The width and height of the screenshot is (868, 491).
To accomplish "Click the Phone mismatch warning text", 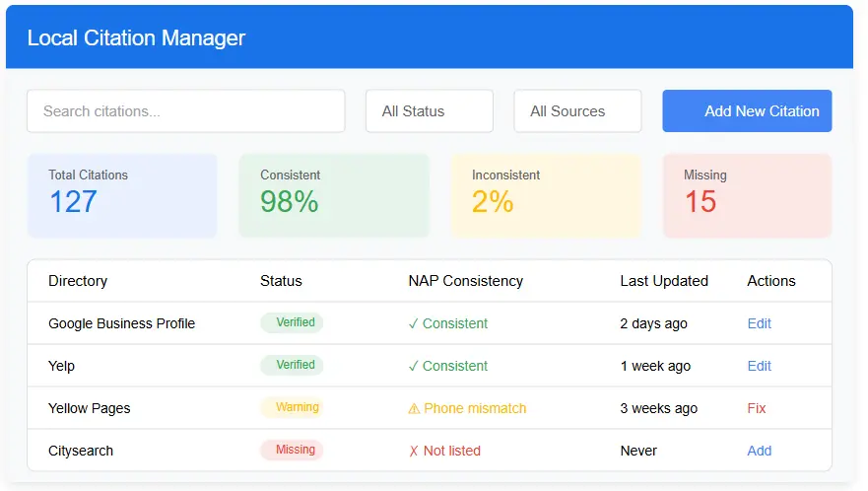I will [467, 408].
